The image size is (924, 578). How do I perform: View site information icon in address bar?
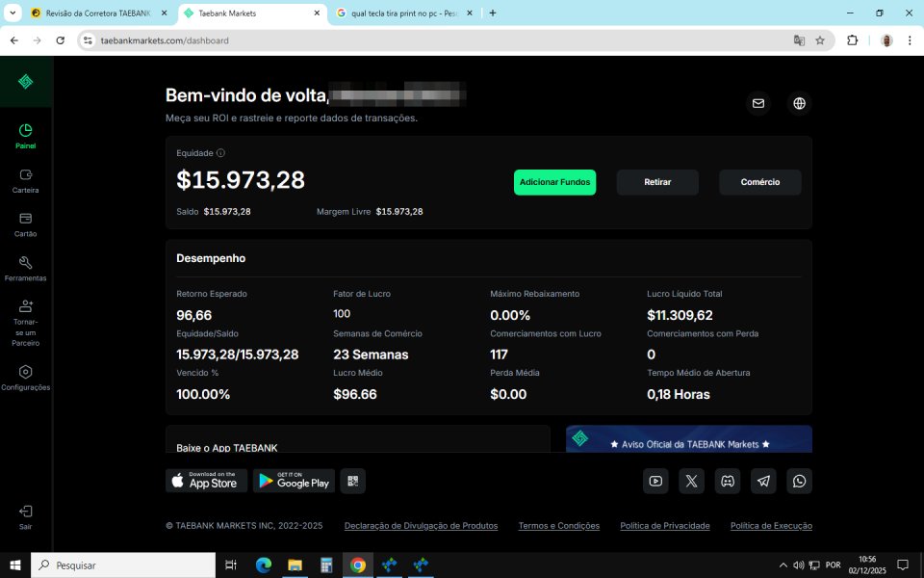(88, 40)
